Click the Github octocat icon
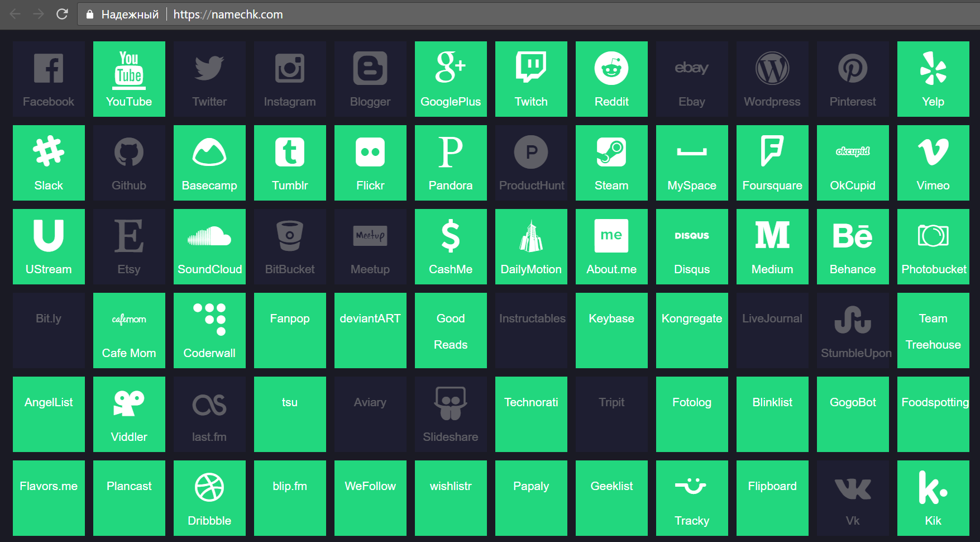980x542 pixels. coord(129,152)
